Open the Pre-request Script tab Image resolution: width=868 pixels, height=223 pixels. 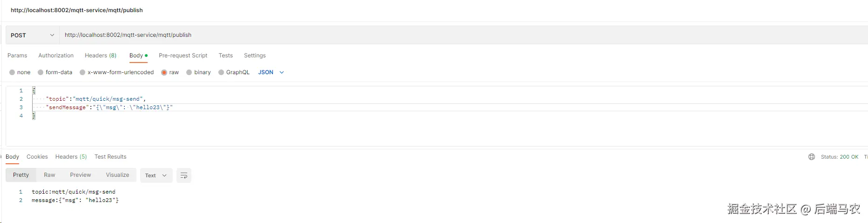[183, 56]
